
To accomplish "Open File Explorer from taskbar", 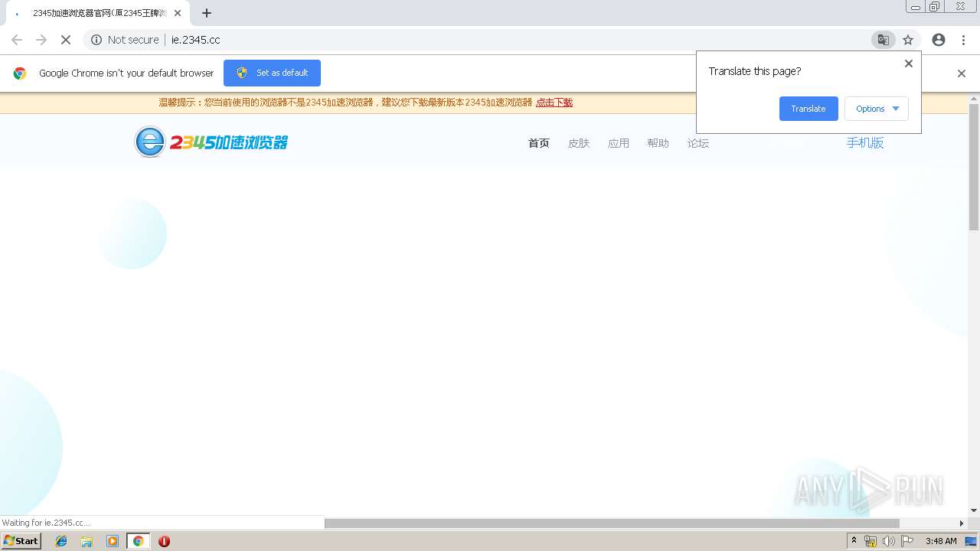I will (x=87, y=541).
